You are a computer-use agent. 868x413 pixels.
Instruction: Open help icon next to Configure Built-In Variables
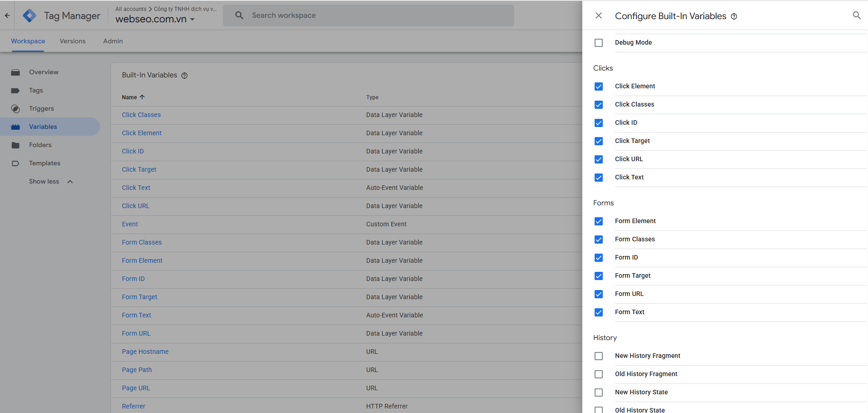click(734, 16)
